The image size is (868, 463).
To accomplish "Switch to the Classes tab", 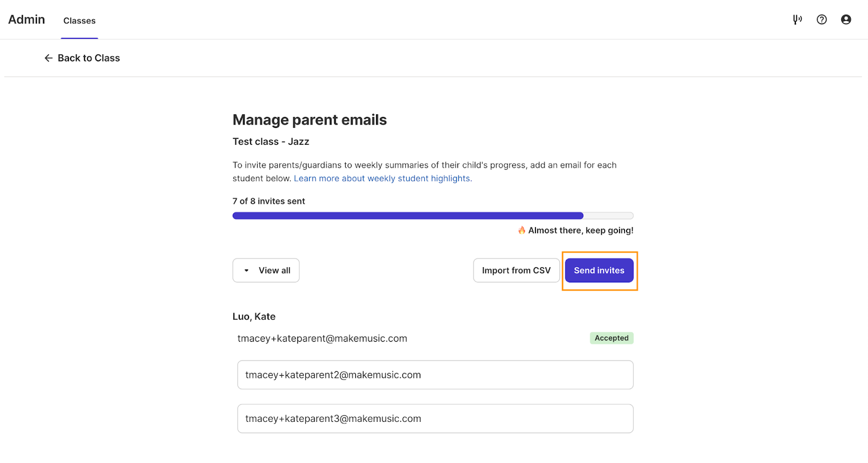I will click(79, 21).
